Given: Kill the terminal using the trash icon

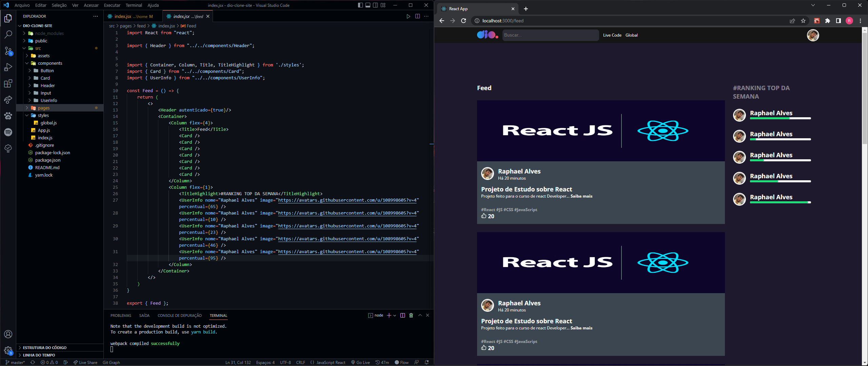Looking at the screenshot, I should [411, 315].
